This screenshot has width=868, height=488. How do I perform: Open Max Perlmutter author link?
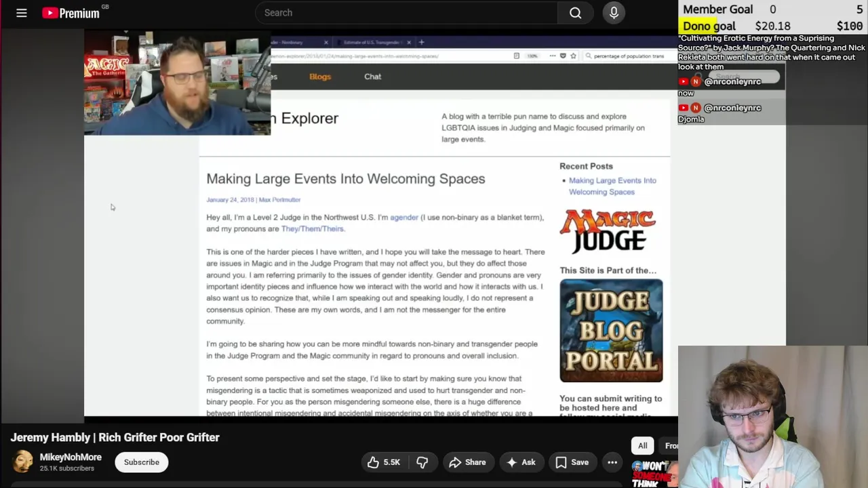[279, 200]
